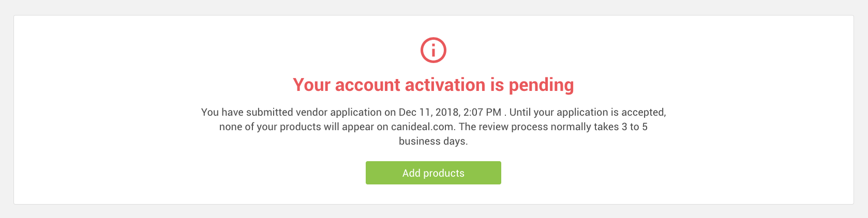
Task: Click the "business days." line
Action: tap(433, 141)
